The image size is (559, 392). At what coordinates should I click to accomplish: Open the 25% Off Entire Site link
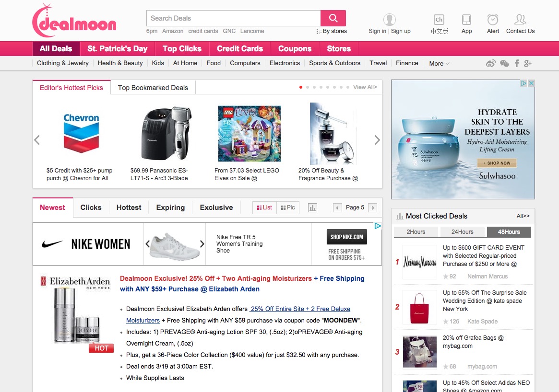click(x=300, y=309)
